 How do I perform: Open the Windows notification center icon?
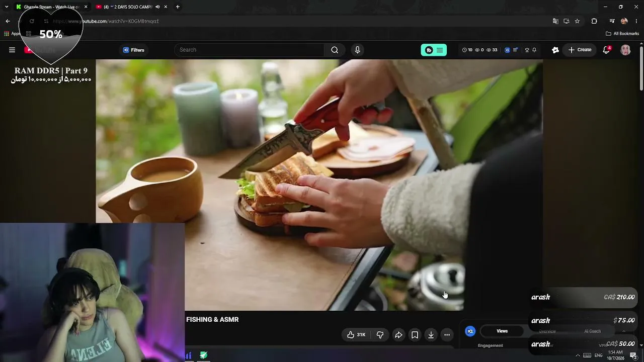[633, 355]
